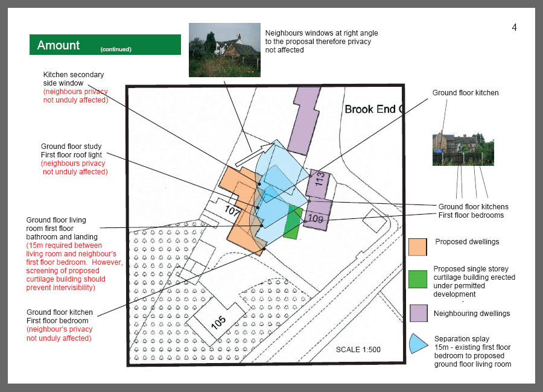Open the cottage photo thumbnail at top
543x392 pixels.
[x=224, y=49]
